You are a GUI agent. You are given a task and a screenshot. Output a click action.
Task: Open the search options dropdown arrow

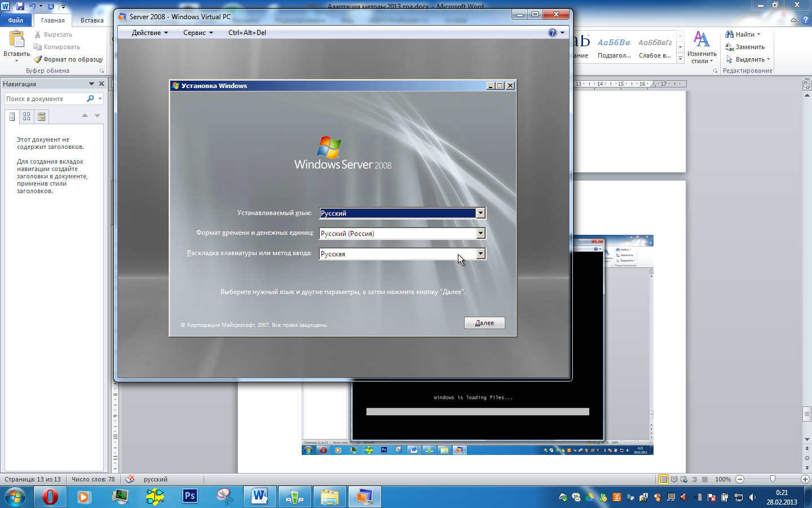(x=100, y=99)
